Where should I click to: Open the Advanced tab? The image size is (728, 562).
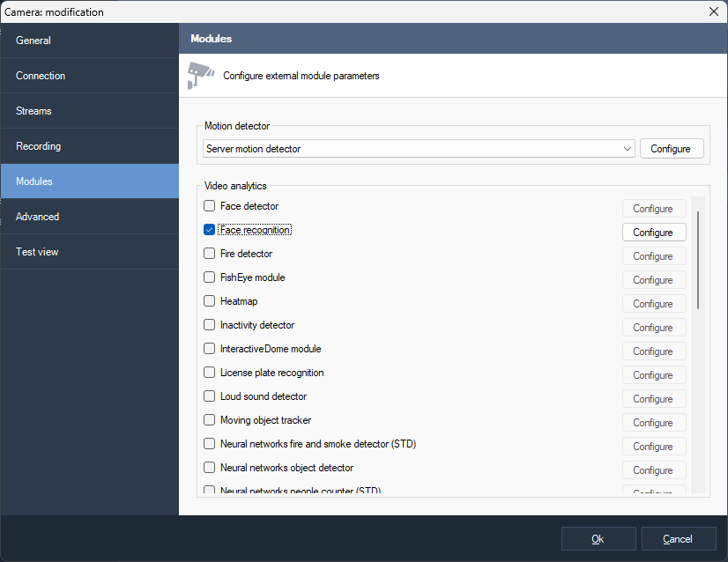(89, 217)
